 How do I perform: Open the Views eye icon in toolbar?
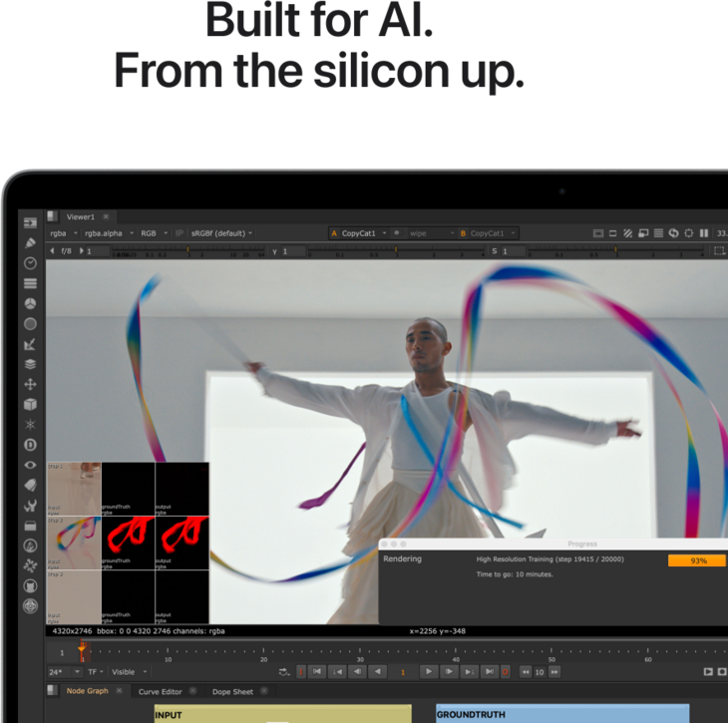tap(30, 465)
